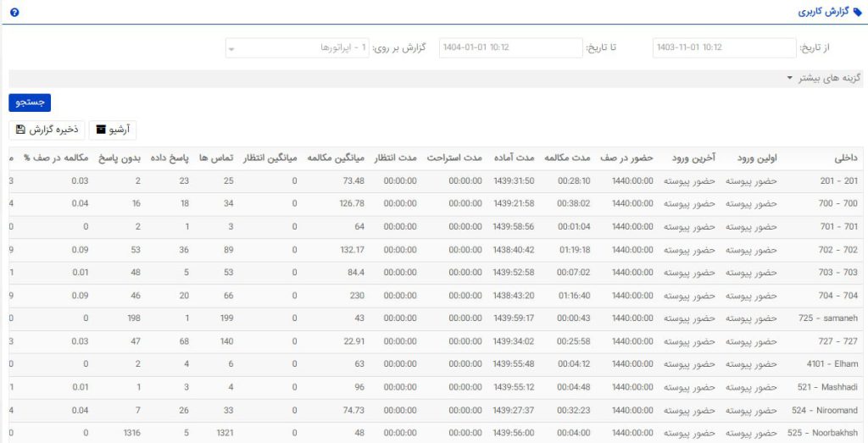
Task: Click the جستجو search button
Action: 30,102
